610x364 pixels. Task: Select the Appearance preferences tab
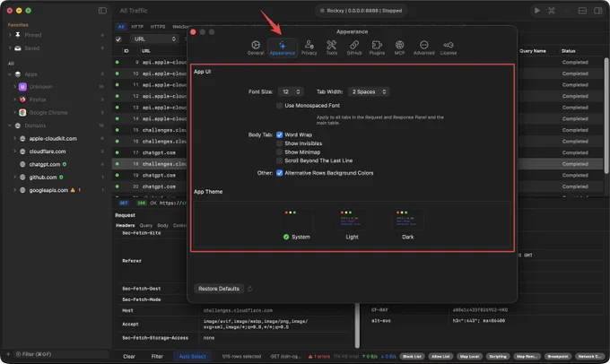pos(282,48)
